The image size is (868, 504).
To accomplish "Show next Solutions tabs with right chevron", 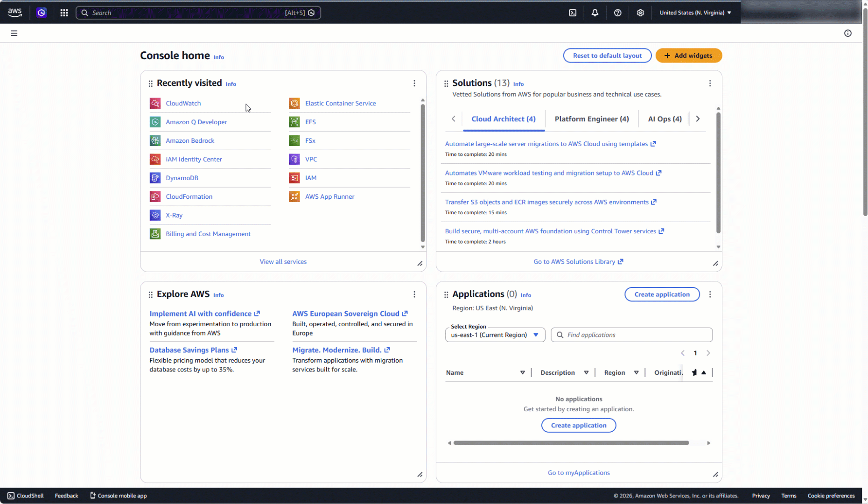I will coord(698,119).
